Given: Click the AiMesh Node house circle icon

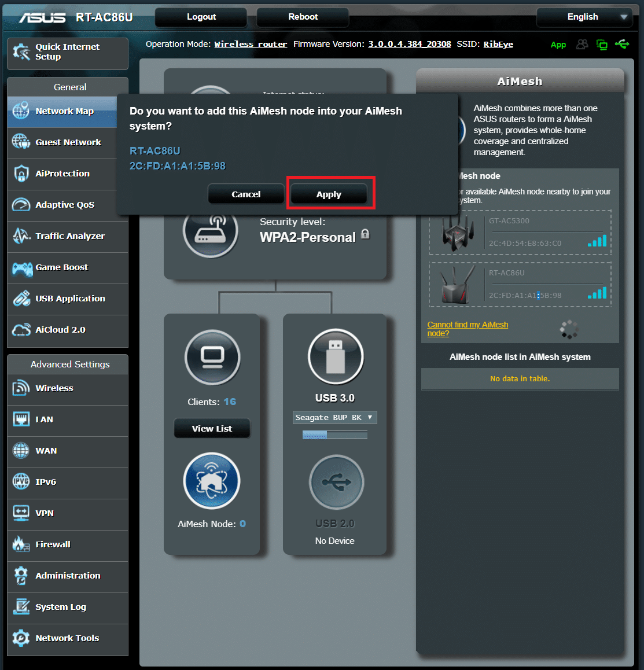Looking at the screenshot, I should coord(212,481).
